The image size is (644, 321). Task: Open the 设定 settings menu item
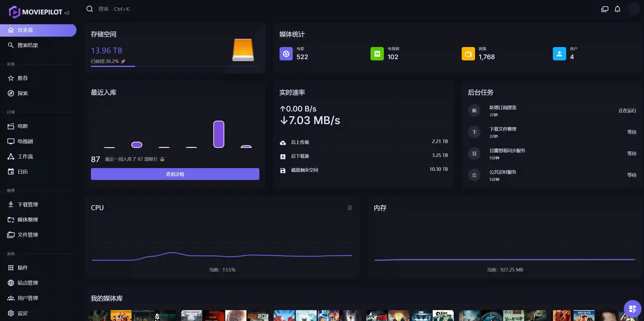point(22,313)
